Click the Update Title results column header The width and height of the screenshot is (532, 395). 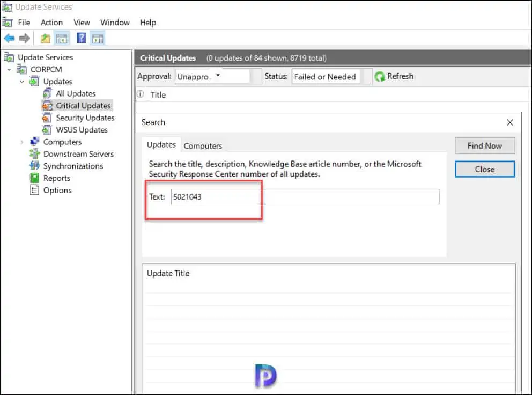(168, 273)
